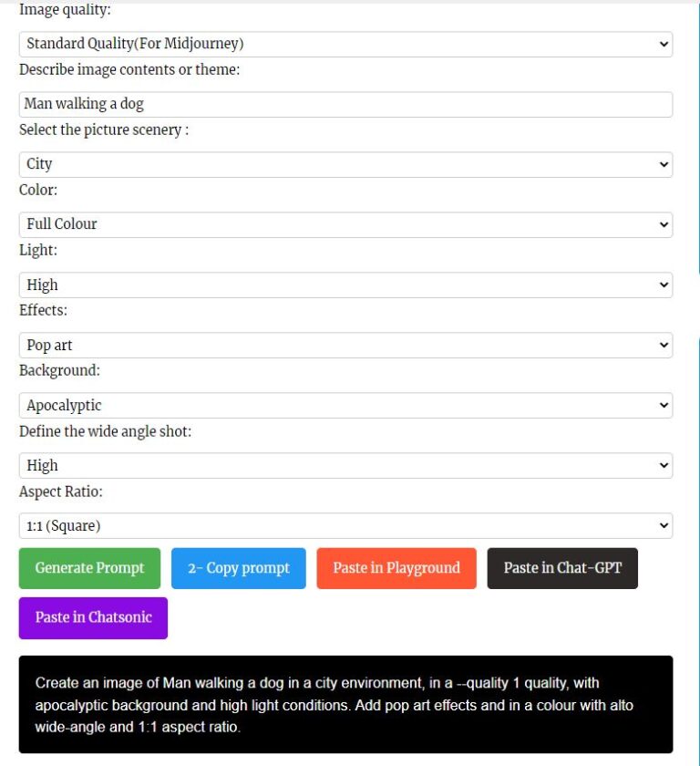Open the wide angle shot dropdown
Screen dimensions: 700x766
coord(345,465)
